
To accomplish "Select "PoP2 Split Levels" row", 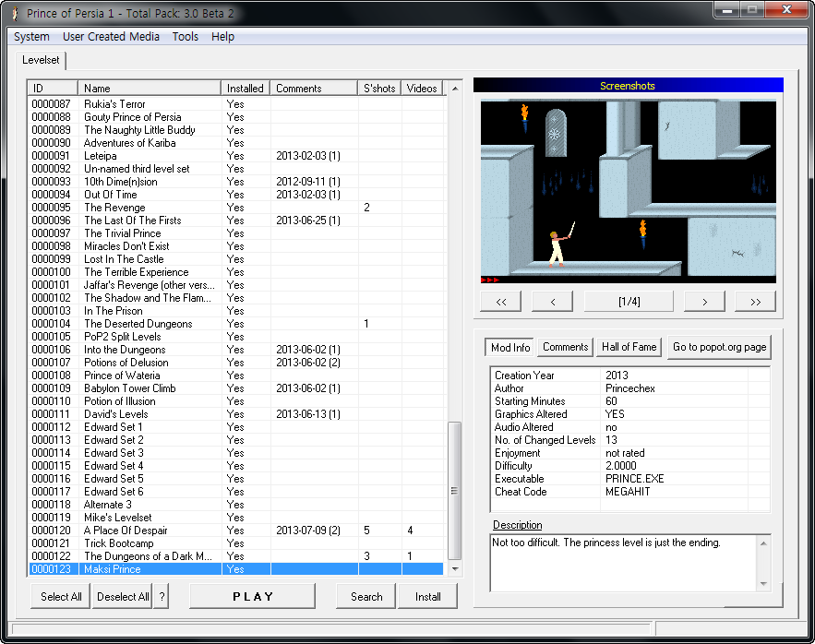I will pos(236,337).
